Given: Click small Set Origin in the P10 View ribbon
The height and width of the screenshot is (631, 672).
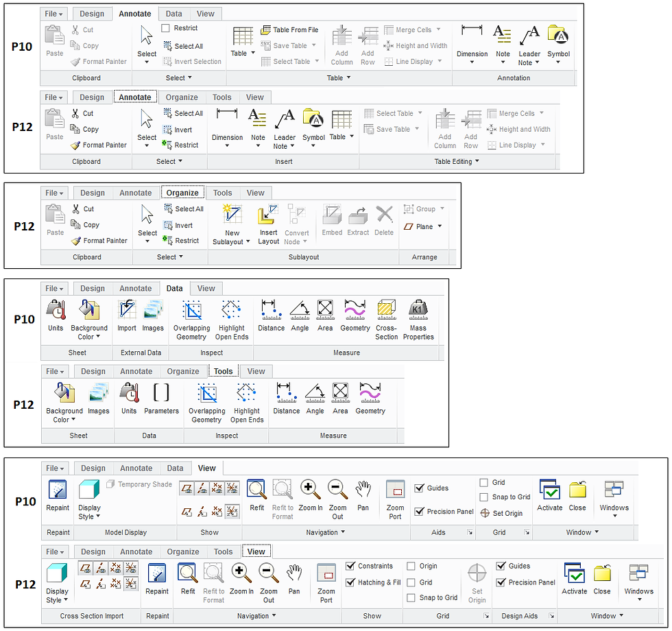Looking at the screenshot, I should [x=501, y=513].
